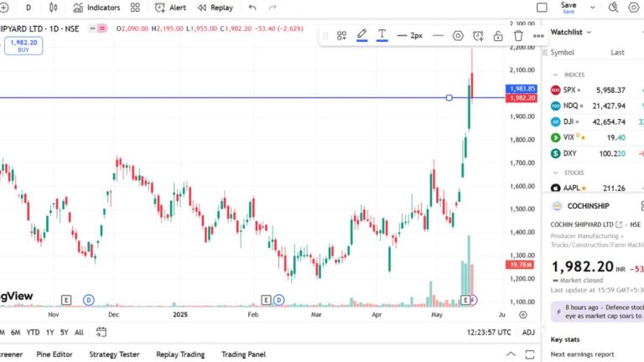This screenshot has width=644, height=362.
Task: Open the Indicators dialog
Action: point(96,8)
